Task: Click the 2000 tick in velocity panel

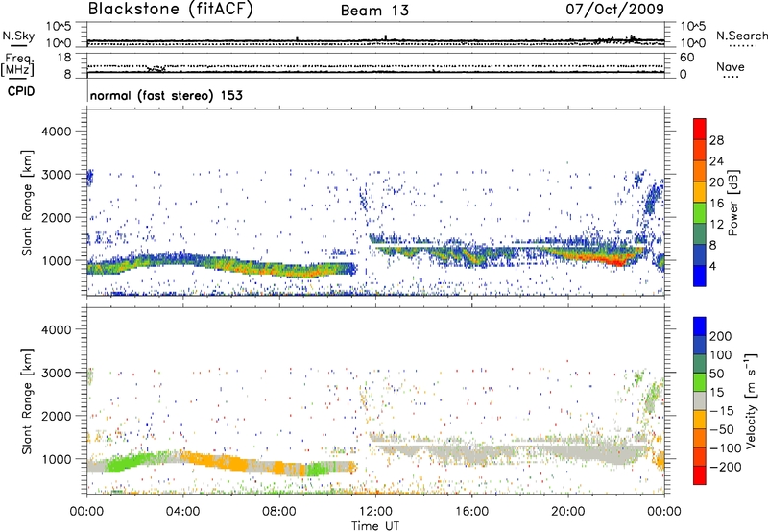Action: click(56, 416)
